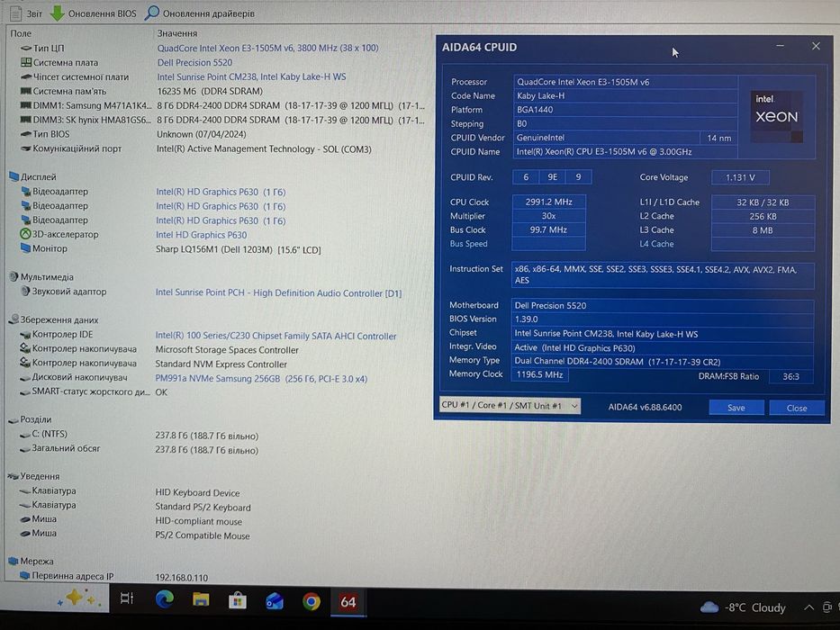Click the -8°C Cloudy weather text
The width and height of the screenshot is (840, 630).
point(754,607)
